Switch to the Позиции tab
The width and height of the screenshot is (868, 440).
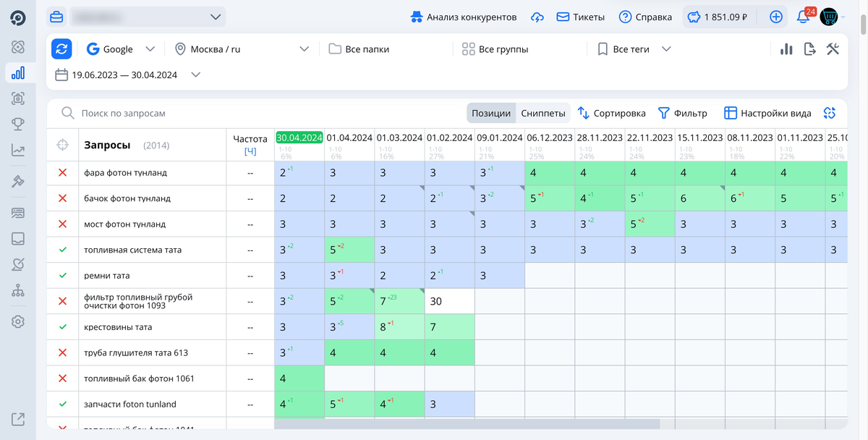pos(491,113)
